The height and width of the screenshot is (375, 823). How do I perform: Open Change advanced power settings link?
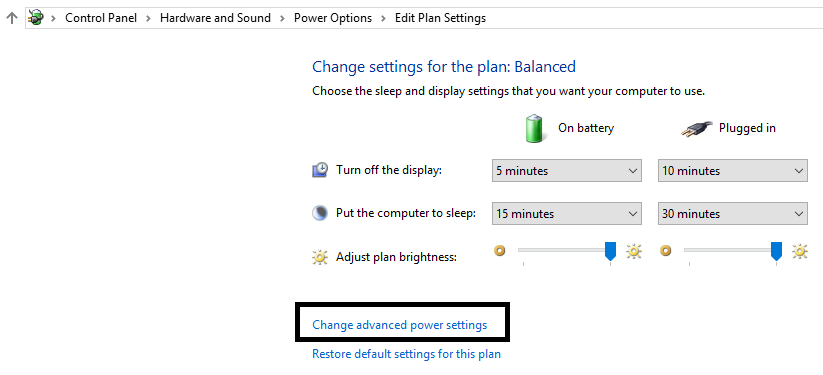pyautogui.click(x=399, y=325)
